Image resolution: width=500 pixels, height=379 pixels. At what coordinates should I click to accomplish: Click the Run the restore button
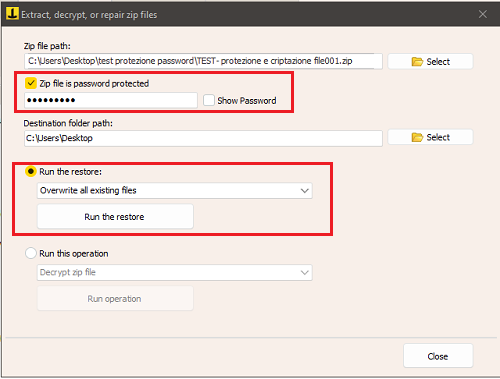tap(115, 216)
